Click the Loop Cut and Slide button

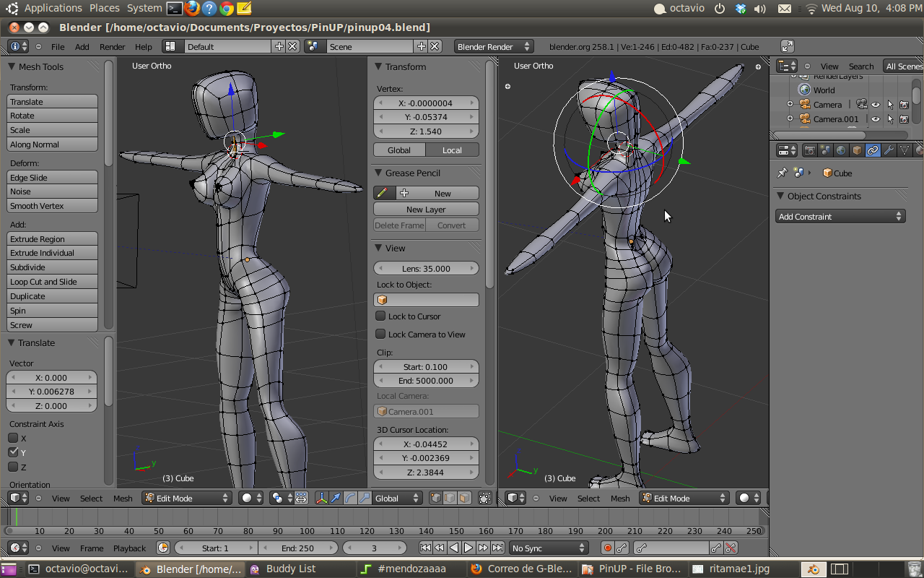pyautogui.click(x=52, y=282)
